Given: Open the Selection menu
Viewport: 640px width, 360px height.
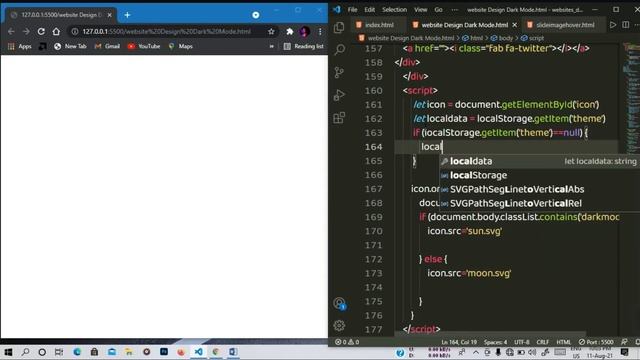Looking at the screenshot, I should tap(394, 10).
